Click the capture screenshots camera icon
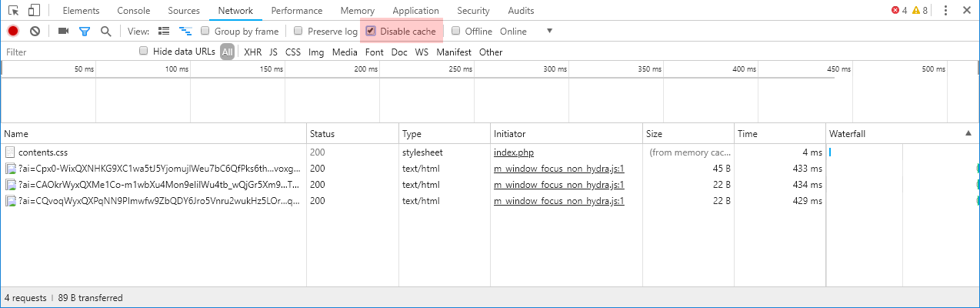Screen dimensions: 980x308 click(63, 32)
